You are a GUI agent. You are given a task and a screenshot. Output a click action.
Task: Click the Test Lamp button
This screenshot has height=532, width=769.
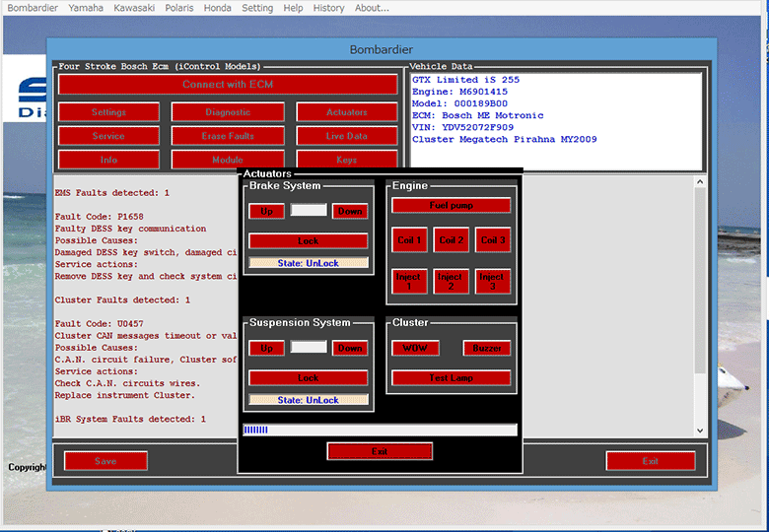pyautogui.click(x=452, y=378)
